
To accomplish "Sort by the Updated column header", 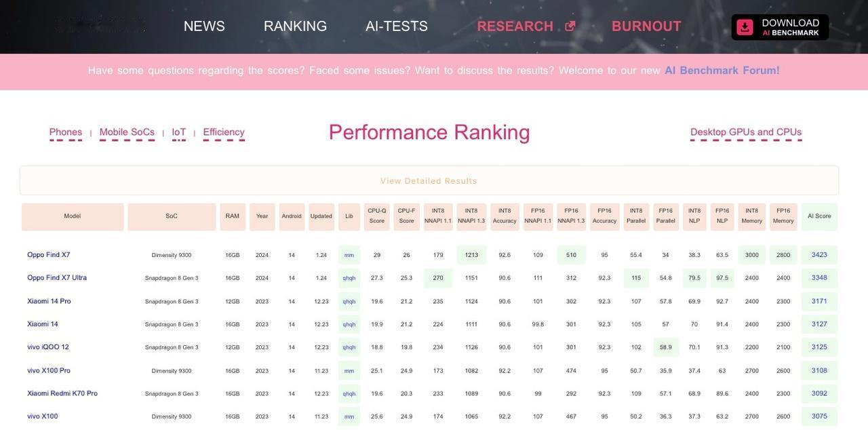I will tap(321, 217).
